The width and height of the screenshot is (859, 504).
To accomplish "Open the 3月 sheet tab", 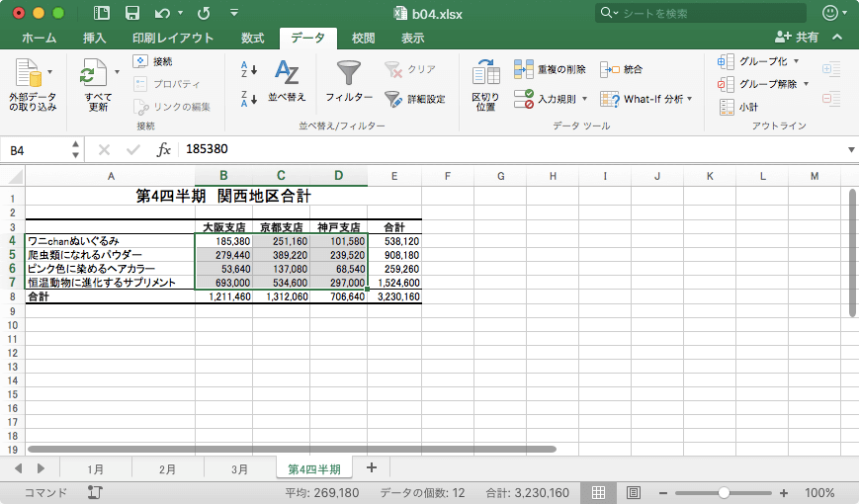I will pos(240,469).
